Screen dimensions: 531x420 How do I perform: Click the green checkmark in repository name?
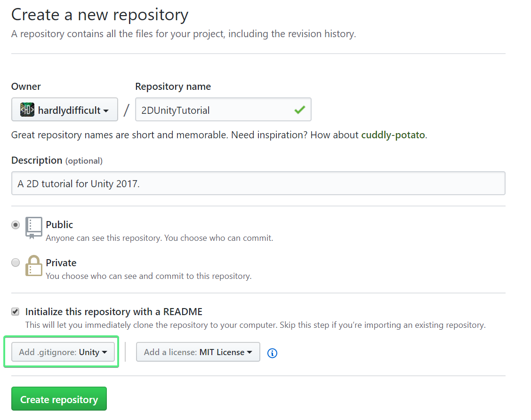tap(300, 110)
